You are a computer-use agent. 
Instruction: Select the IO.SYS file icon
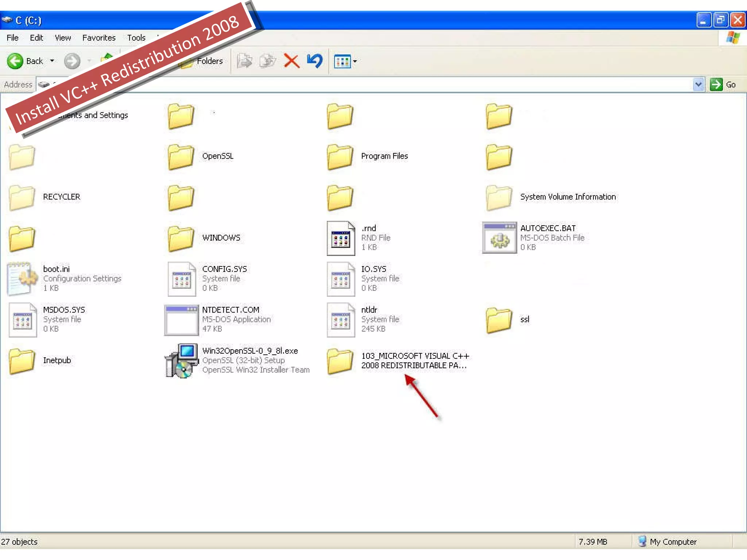(x=341, y=279)
